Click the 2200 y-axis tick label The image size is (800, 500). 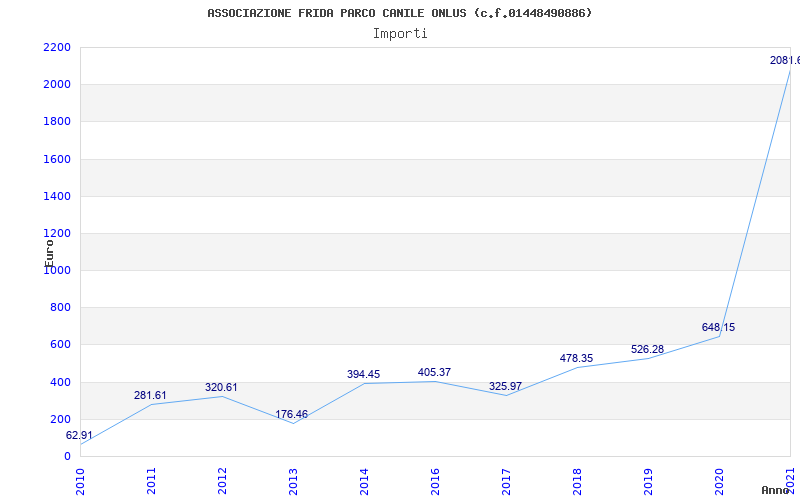57,48
